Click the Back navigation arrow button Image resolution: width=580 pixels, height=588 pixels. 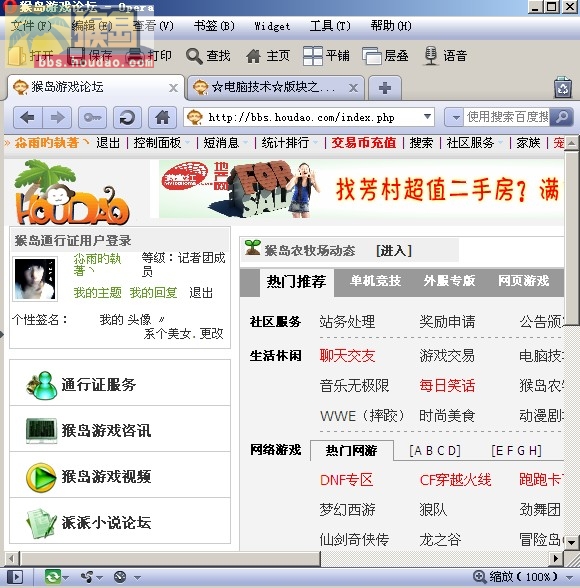click(28, 118)
